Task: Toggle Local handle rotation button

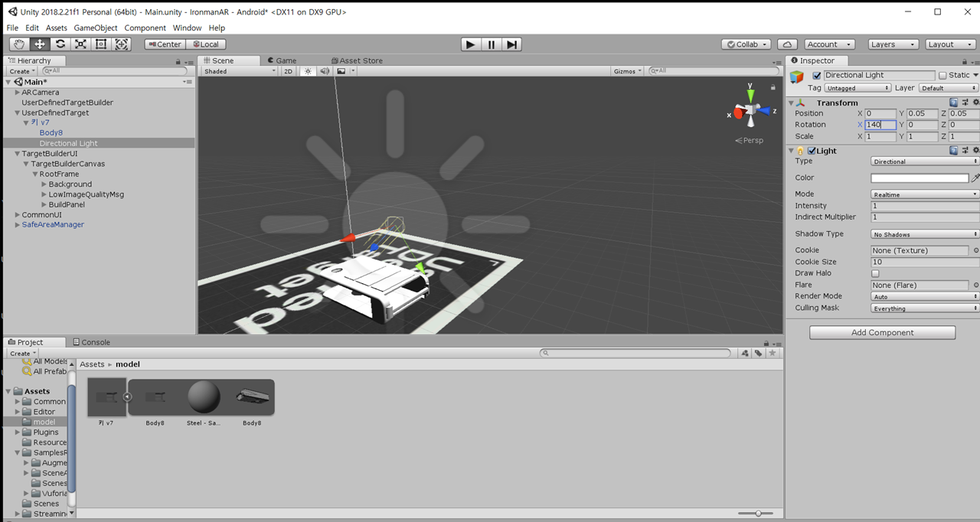Action: pos(205,44)
